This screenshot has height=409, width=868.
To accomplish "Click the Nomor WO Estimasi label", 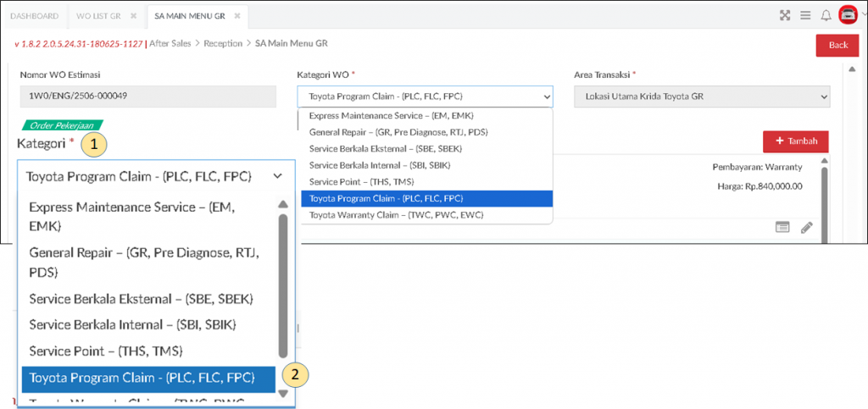I will [60, 75].
